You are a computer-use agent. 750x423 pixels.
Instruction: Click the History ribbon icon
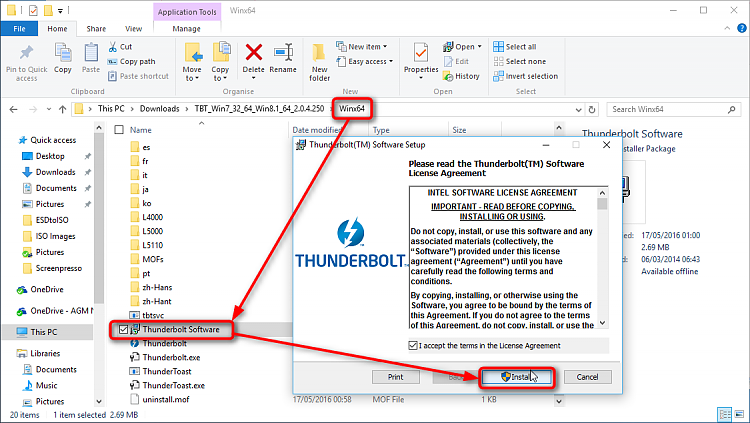coord(448,76)
